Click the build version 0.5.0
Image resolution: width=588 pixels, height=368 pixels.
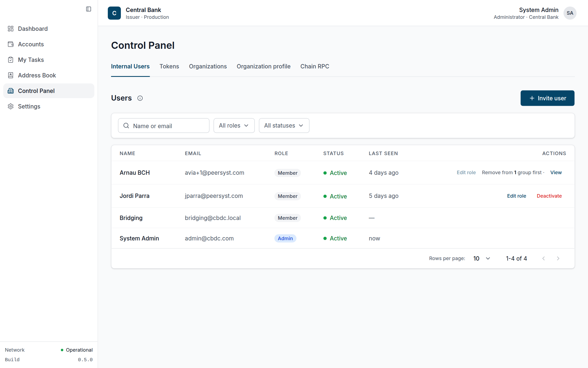coord(85,360)
